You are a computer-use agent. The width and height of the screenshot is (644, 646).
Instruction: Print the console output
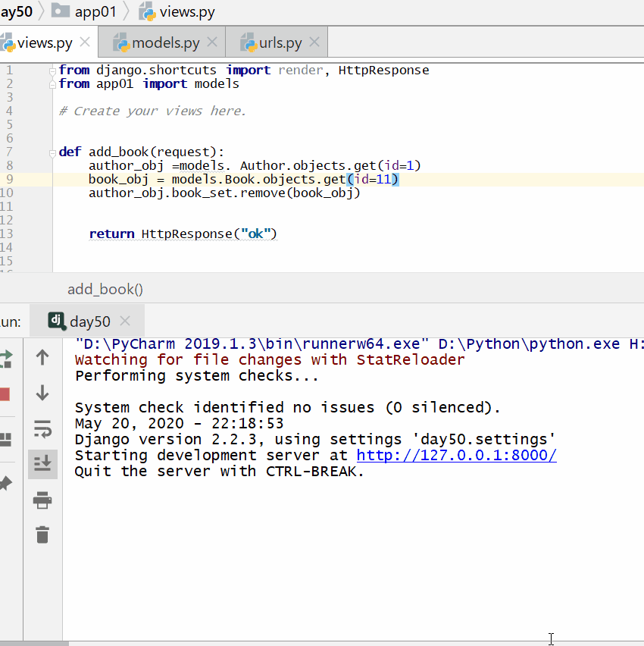pyautogui.click(x=42, y=500)
